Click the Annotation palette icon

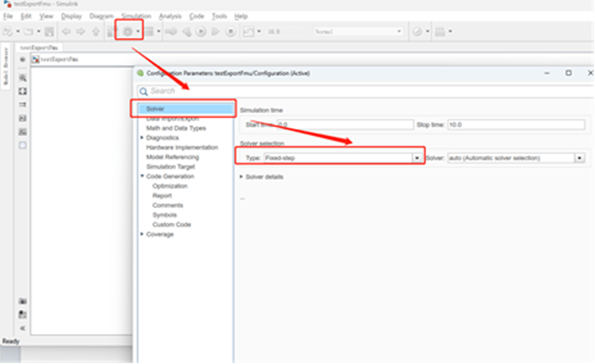pos(23,118)
